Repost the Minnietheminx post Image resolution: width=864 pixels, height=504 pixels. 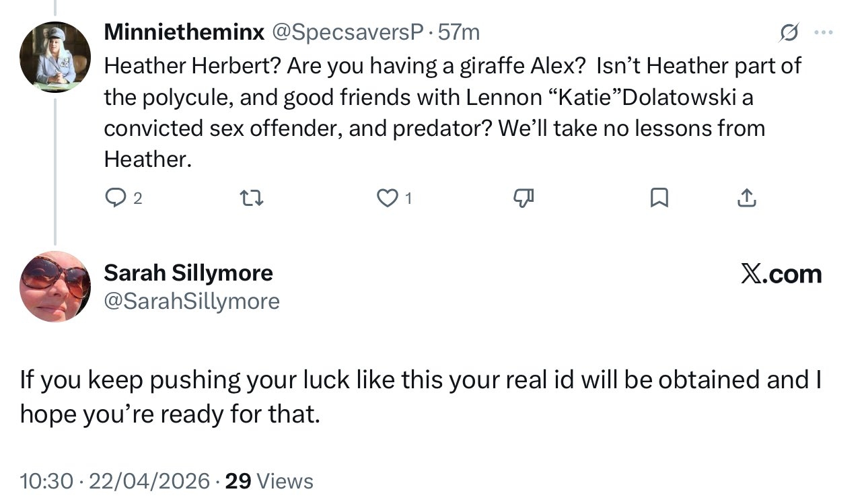252,198
